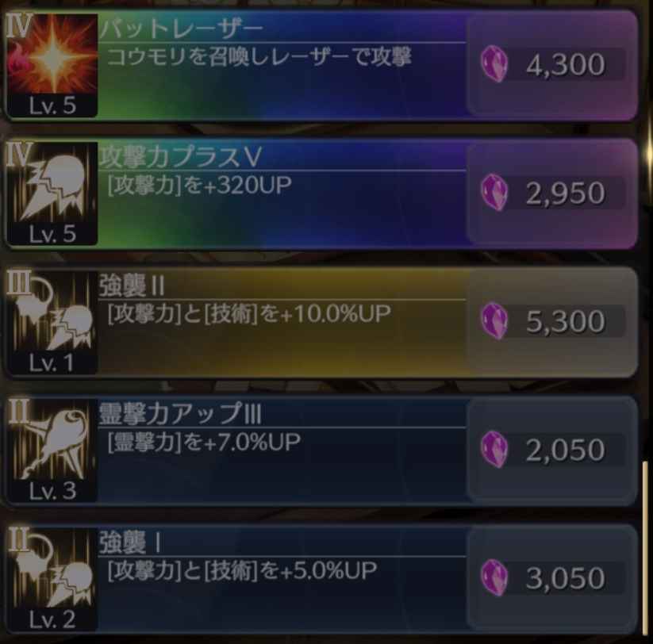Purchase 強襲I for 3,050 gems

(x=552, y=578)
